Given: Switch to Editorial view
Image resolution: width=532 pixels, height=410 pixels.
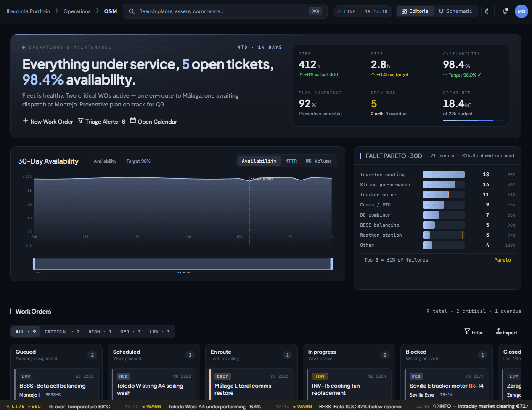Looking at the screenshot, I should tap(416, 11).
